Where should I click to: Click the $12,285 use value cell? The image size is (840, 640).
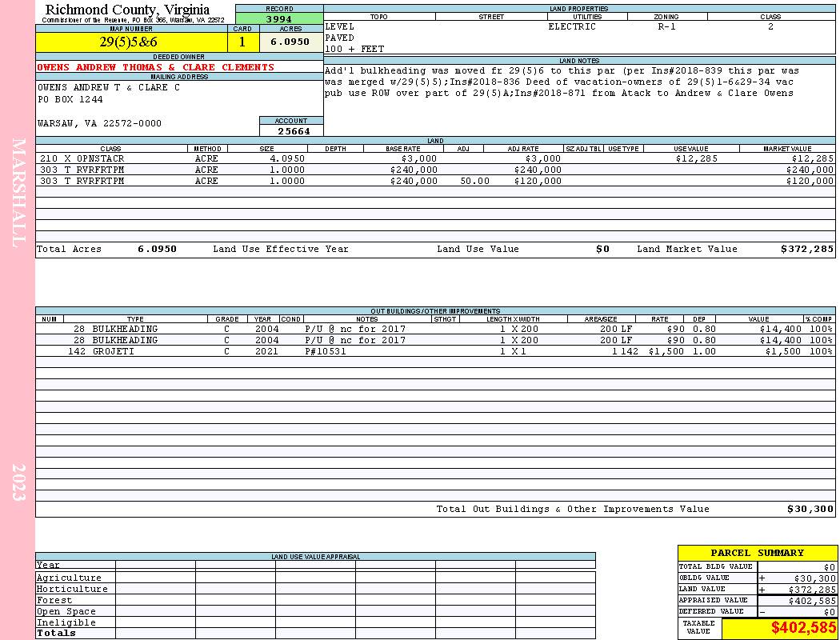697,159
